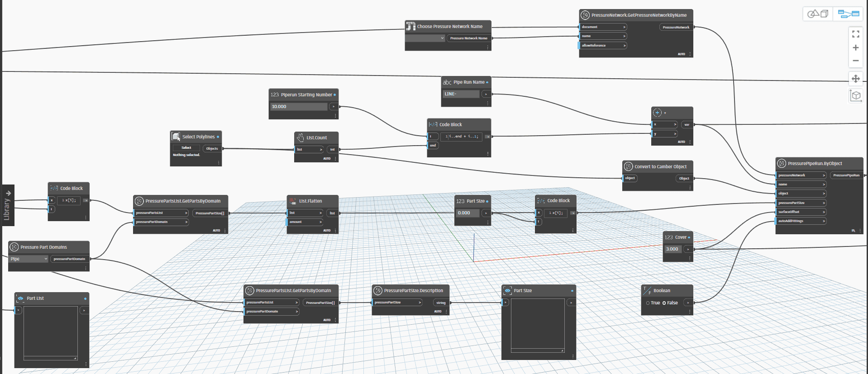Click the abc icon on Pipe Run Name
Viewport: 868px width, 374px height.
coord(447,82)
